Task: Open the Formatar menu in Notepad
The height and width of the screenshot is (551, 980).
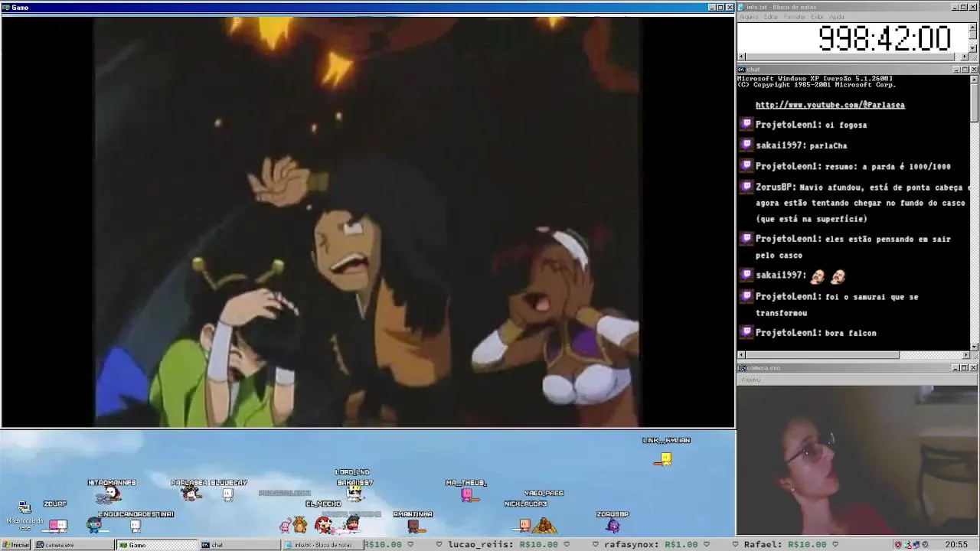Action: tap(795, 17)
